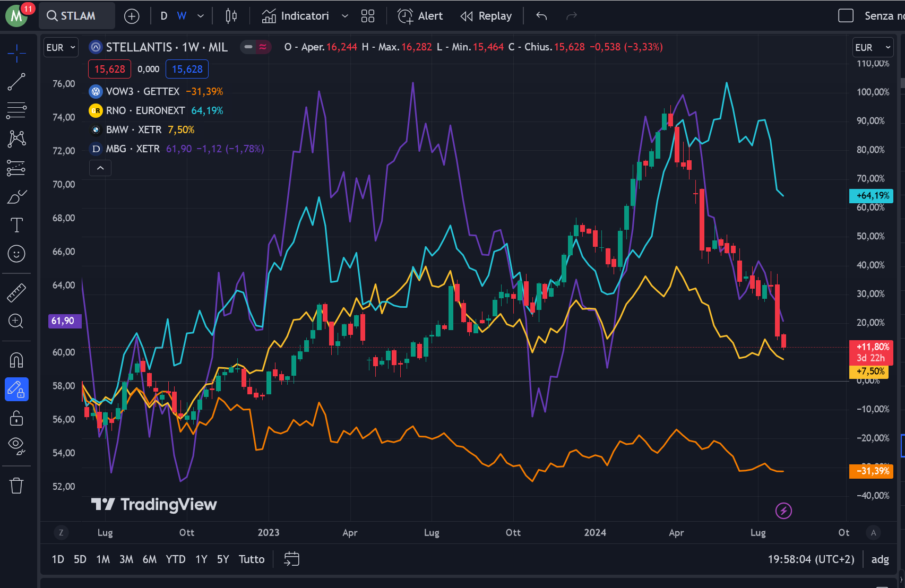Open the Senza nome layout box icon
The width and height of the screenshot is (905, 588).
(x=846, y=16)
